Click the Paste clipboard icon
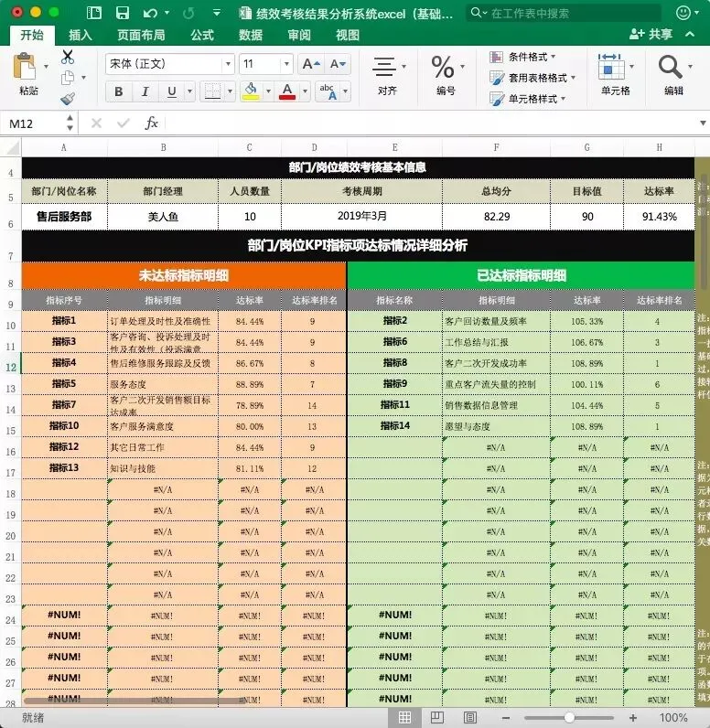710x728 pixels. pos(25,67)
